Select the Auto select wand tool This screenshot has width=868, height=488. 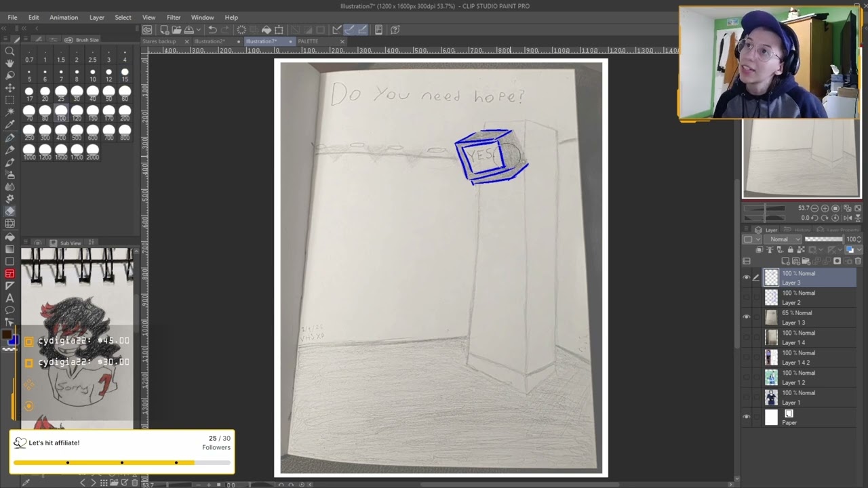click(9, 113)
